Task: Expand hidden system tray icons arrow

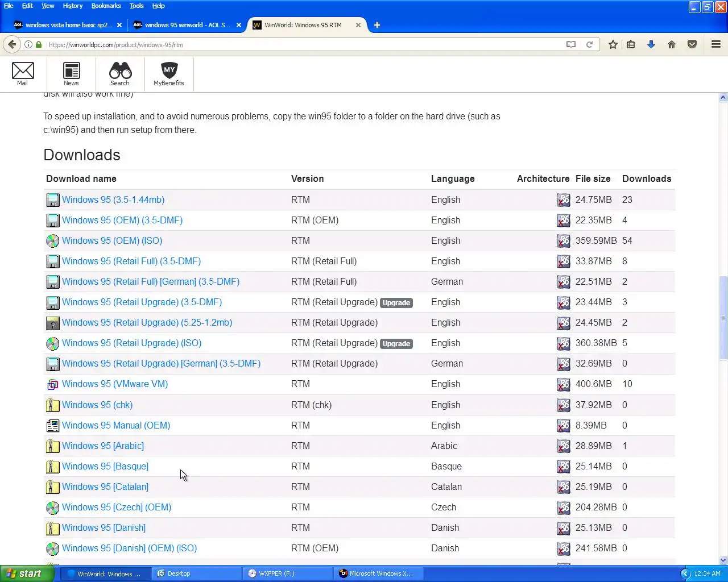Action: (x=685, y=573)
